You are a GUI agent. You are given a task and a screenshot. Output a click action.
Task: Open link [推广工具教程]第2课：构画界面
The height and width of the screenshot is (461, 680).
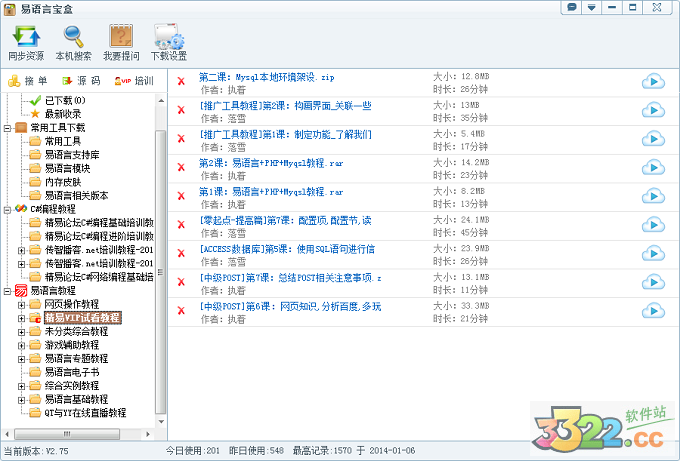pos(285,106)
